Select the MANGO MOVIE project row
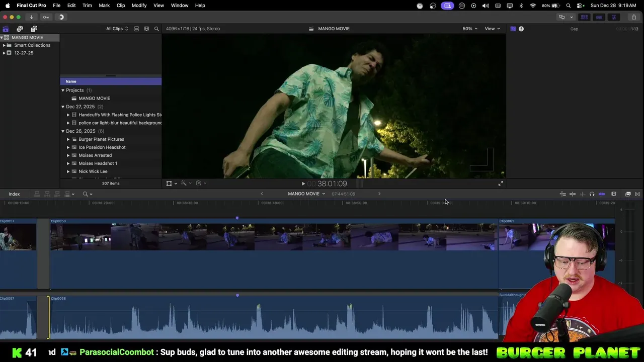 (111, 99)
